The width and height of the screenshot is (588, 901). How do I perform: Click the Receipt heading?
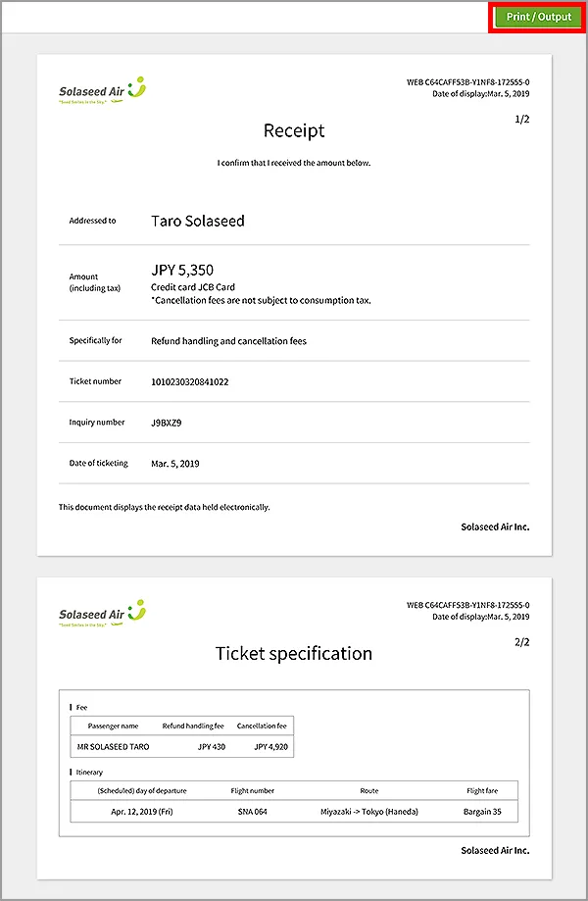click(294, 130)
